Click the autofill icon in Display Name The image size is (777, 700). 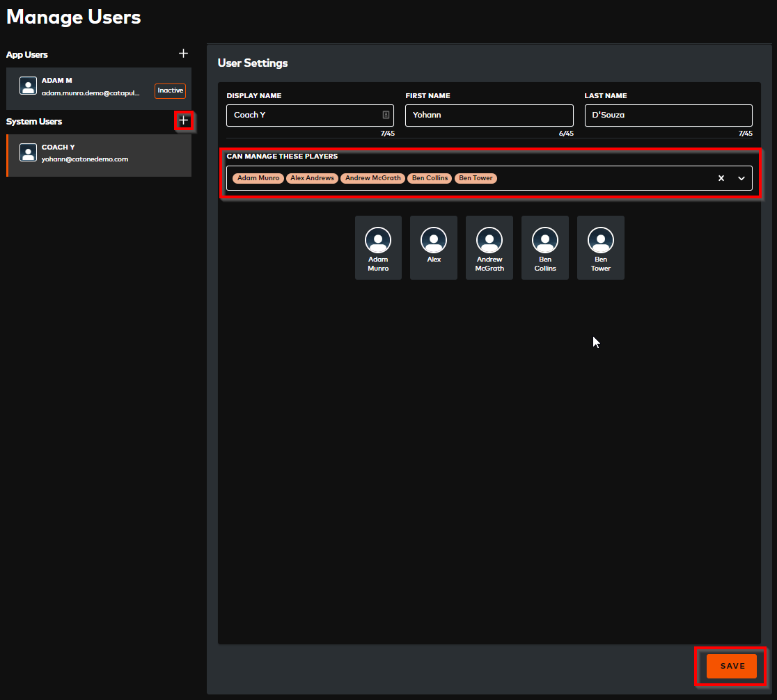[x=386, y=115]
